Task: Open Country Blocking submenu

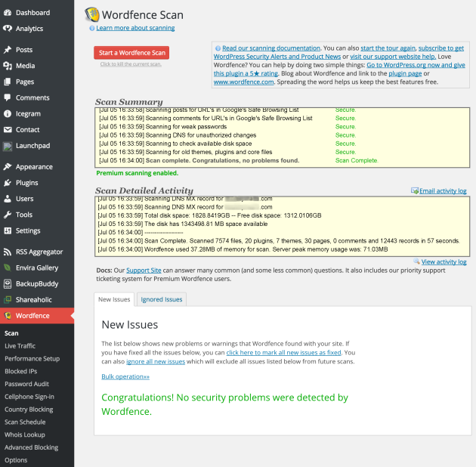Action: 29,410
